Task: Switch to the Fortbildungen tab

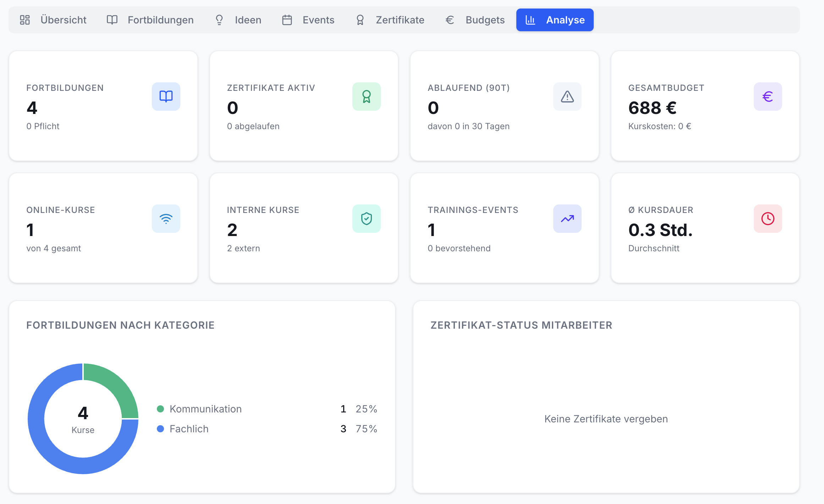Action: 150,20
